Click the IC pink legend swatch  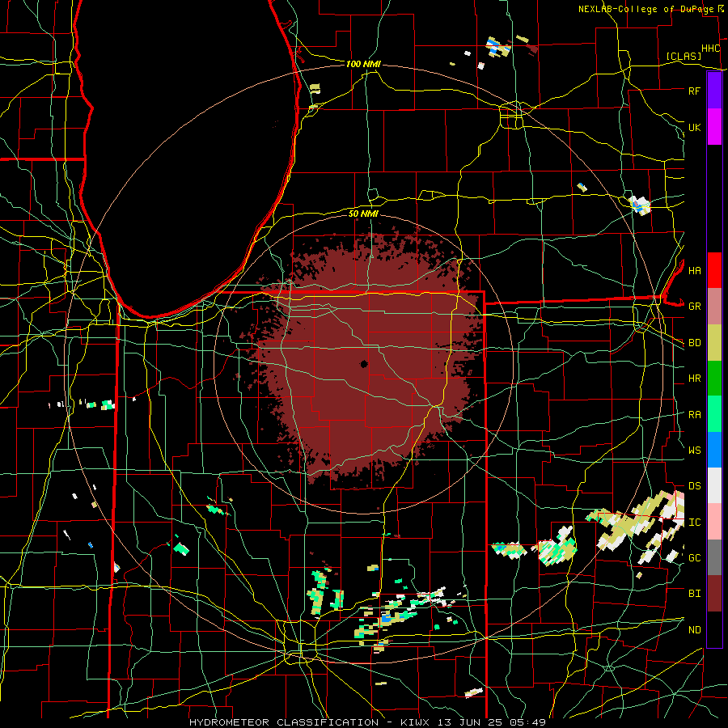pos(714,522)
